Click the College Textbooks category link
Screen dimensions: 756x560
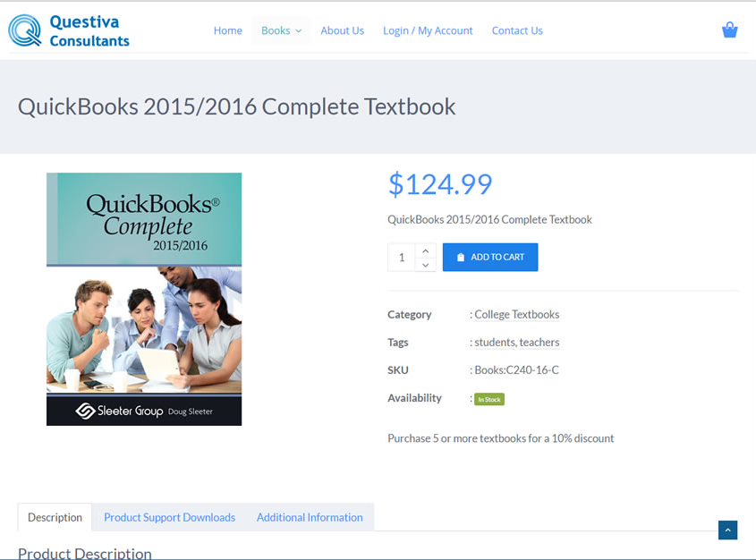[x=516, y=315]
